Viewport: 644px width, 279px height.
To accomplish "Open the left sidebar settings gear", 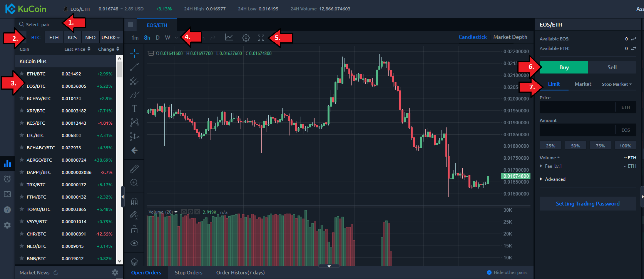I will point(7,225).
